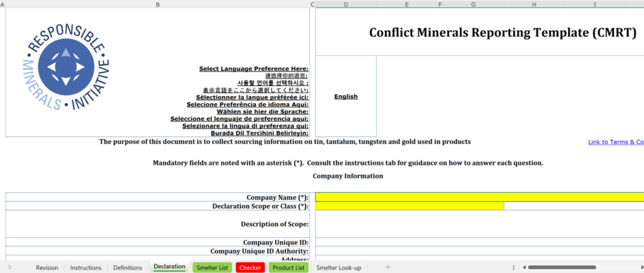
Task: Open the Smelter Look-up sheet tab
Action: pyautogui.click(x=339, y=268)
